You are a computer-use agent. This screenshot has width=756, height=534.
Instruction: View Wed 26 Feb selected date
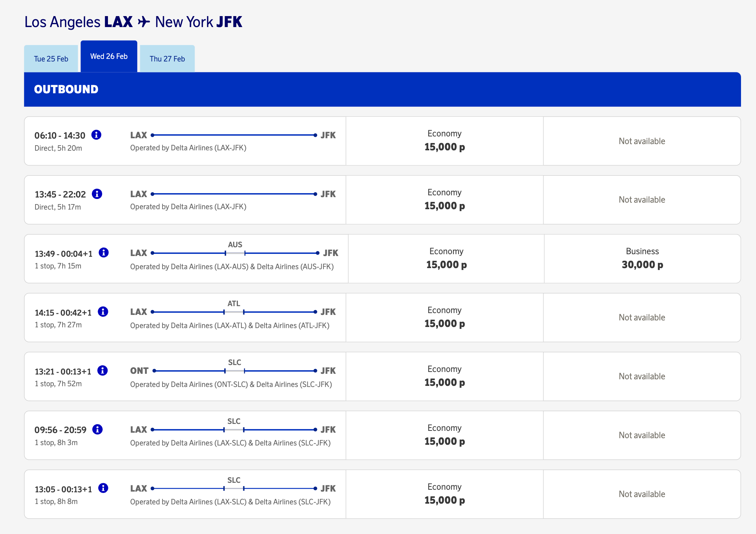(109, 57)
